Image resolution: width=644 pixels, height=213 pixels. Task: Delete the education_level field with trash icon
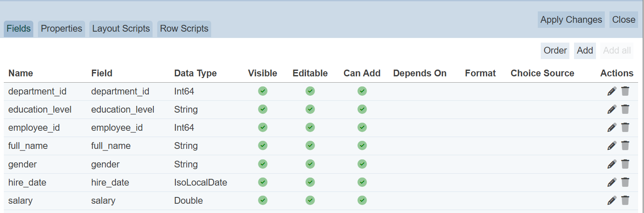coord(625,109)
